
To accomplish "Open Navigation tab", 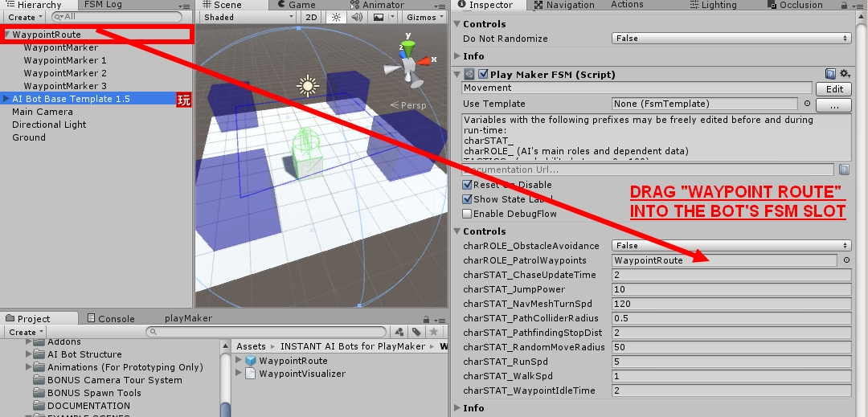I will pos(564,5).
